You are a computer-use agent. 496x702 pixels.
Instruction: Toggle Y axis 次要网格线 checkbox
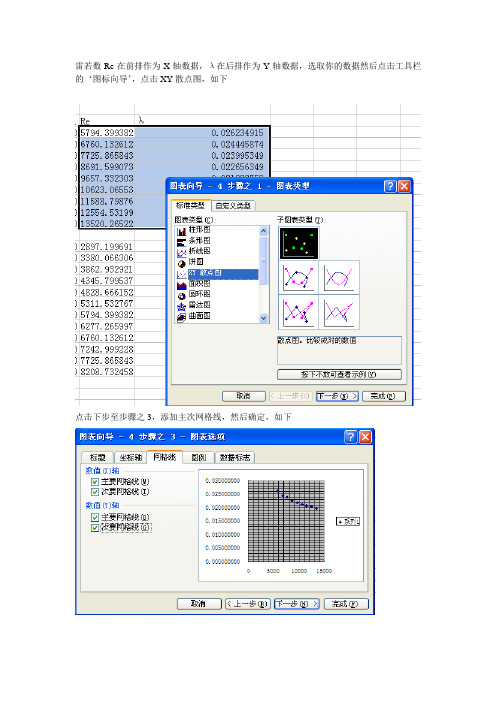94,527
